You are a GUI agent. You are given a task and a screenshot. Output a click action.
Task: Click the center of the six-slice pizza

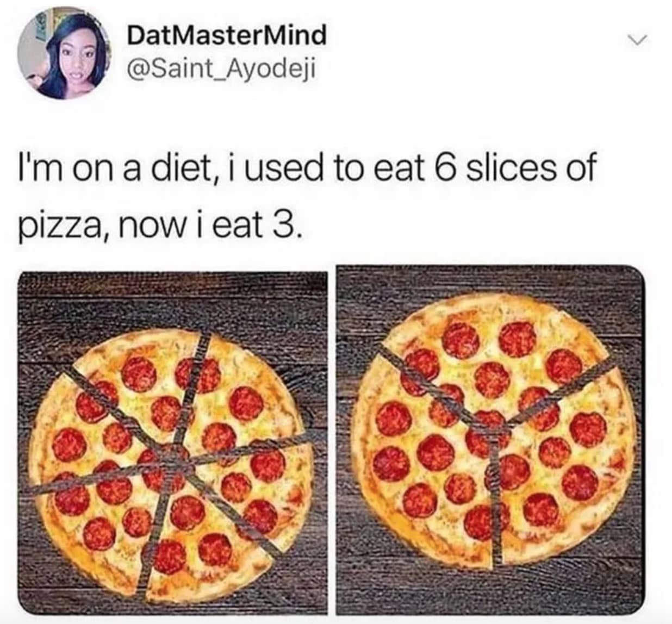(171, 462)
